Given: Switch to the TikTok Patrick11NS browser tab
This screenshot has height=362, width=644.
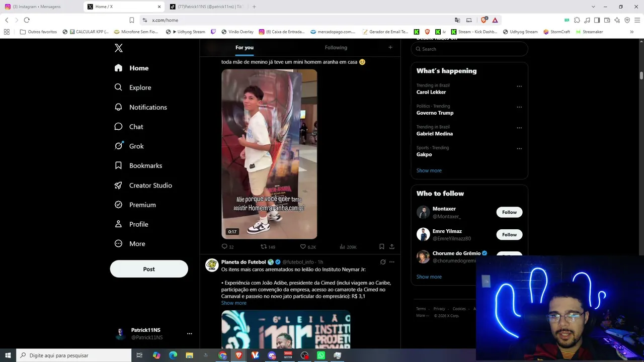Looking at the screenshot, I should point(206,7).
